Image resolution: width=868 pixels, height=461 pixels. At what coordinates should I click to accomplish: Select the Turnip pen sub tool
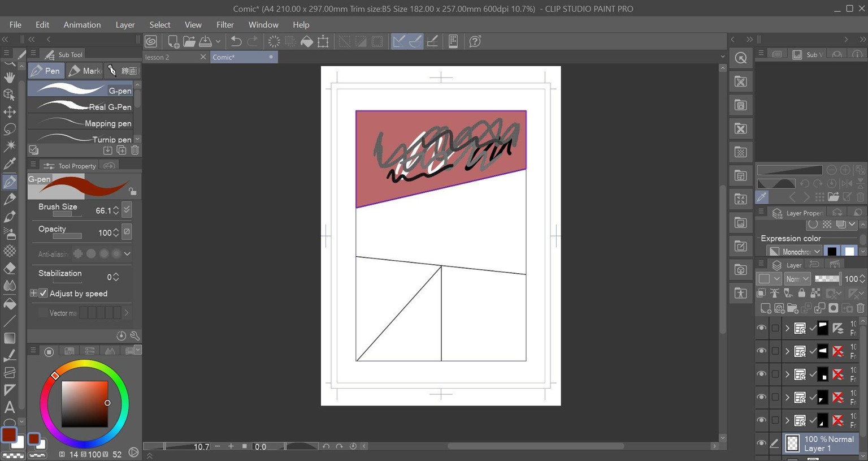point(81,137)
